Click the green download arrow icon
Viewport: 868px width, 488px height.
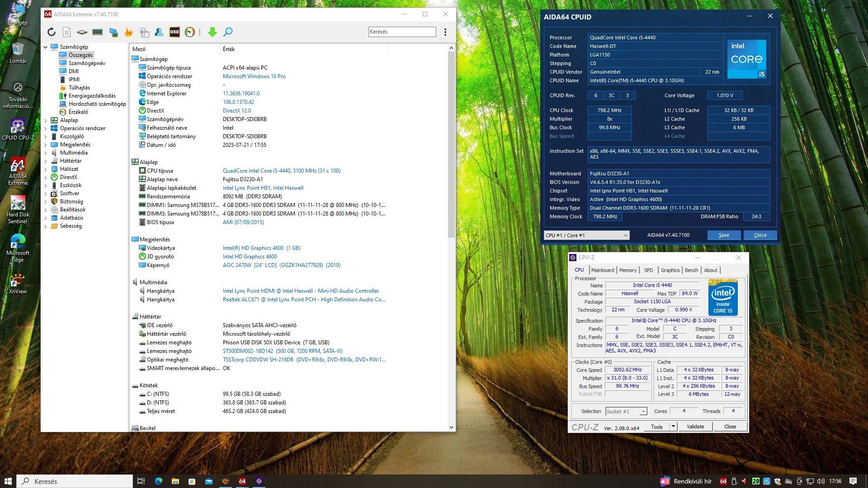click(x=212, y=32)
